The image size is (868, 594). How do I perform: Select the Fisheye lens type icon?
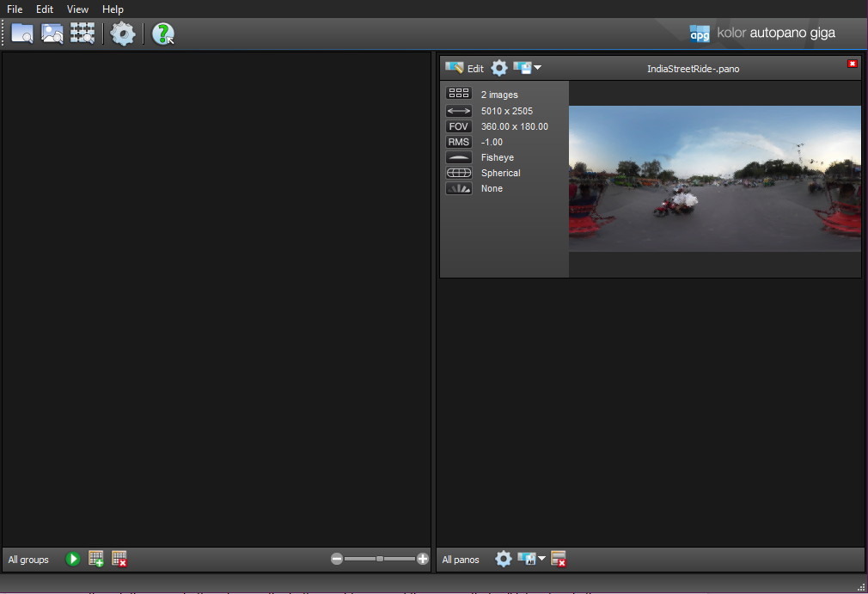click(458, 156)
